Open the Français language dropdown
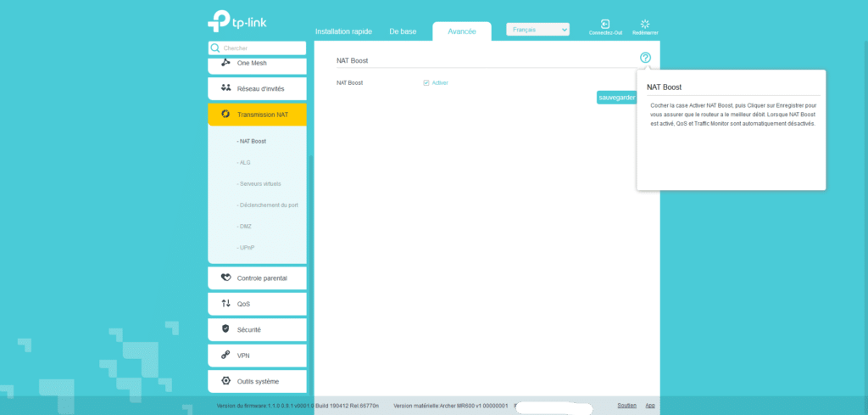The width and height of the screenshot is (868, 415). (537, 30)
